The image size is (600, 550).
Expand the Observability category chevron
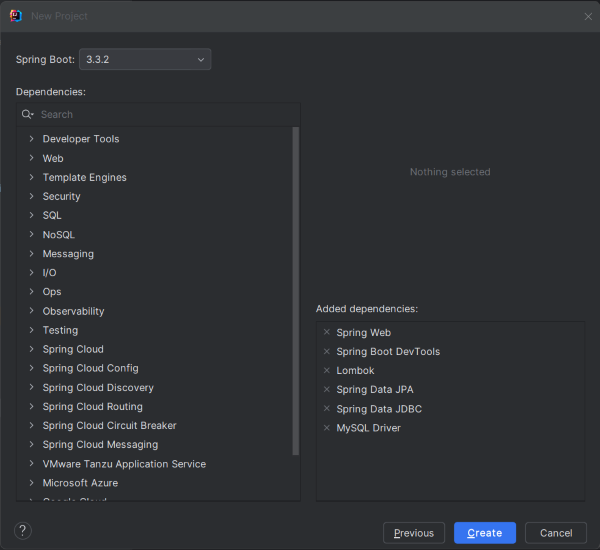coord(31,311)
